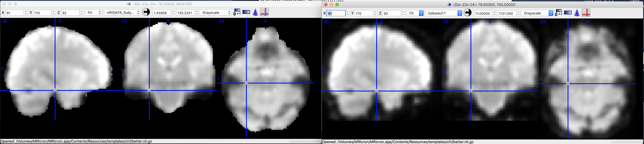Click the Y coordinate field in right window
Image resolution: width=644 pixels, height=144 pixels.
364,13
